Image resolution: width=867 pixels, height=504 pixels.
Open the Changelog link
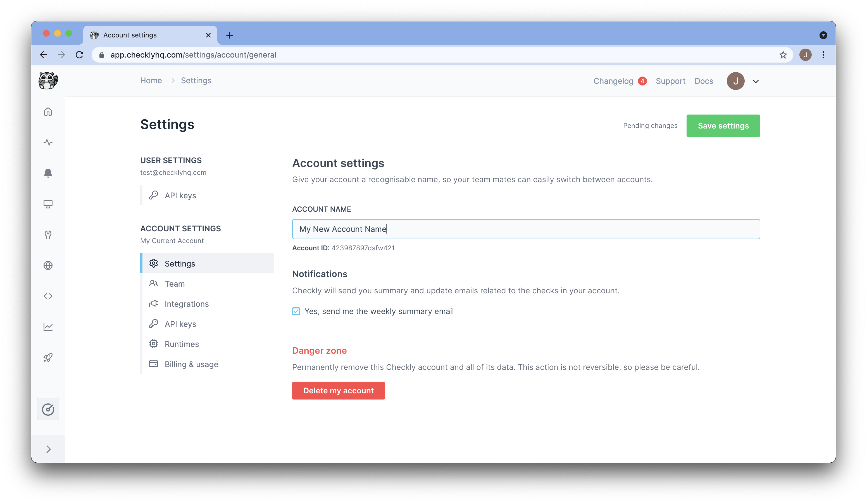coord(613,81)
